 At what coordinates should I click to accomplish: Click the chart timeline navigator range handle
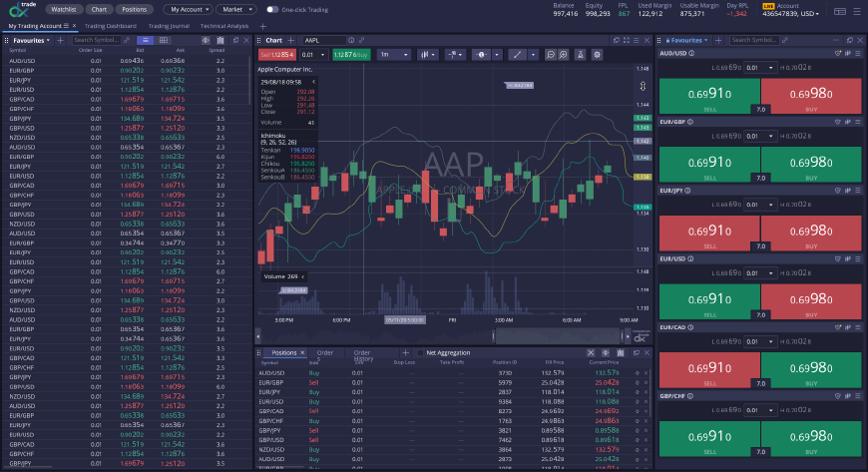(x=494, y=335)
